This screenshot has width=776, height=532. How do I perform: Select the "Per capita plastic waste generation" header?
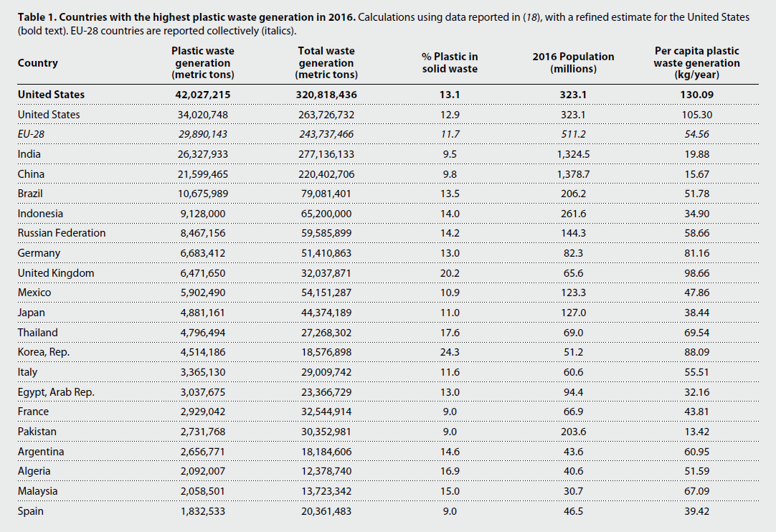(x=696, y=63)
